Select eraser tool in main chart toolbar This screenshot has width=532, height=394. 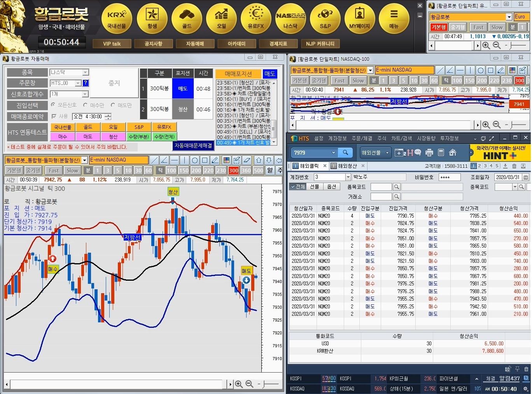247,160
